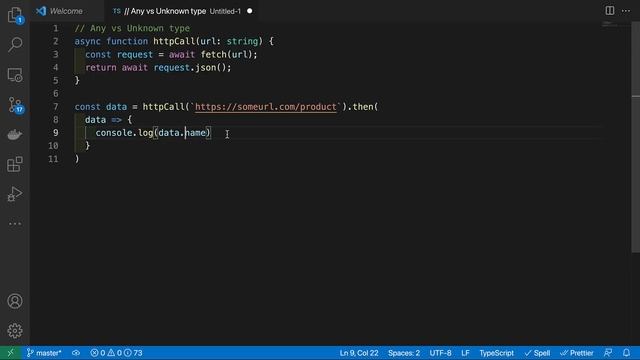This screenshot has height=360, width=640.
Task: Click the master* branch in status bar
Action: 44,353
